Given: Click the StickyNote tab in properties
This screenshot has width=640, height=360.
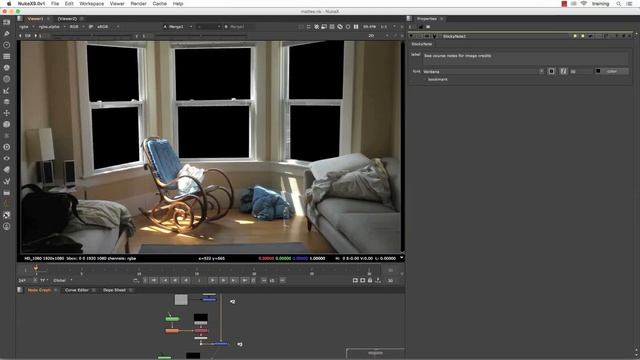Looking at the screenshot, I should 422,44.
